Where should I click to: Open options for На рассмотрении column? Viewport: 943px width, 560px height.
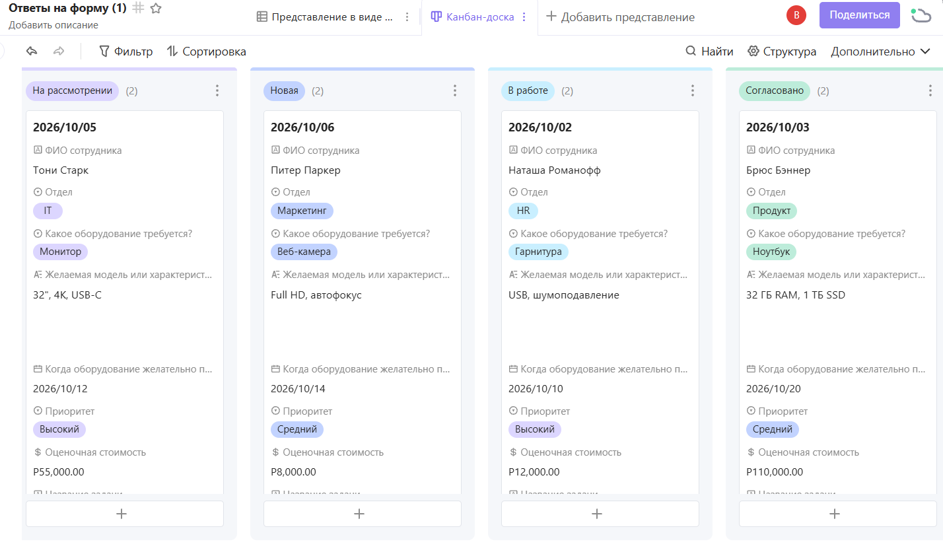pyautogui.click(x=217, y=90)
